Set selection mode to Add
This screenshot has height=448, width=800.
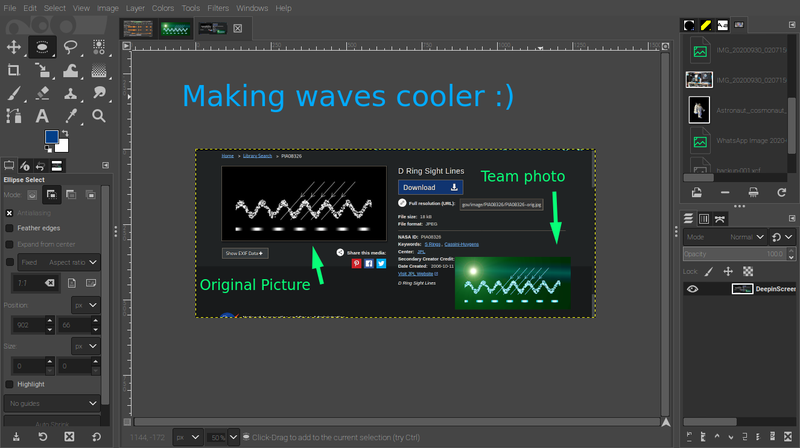(x=52, y=195)
